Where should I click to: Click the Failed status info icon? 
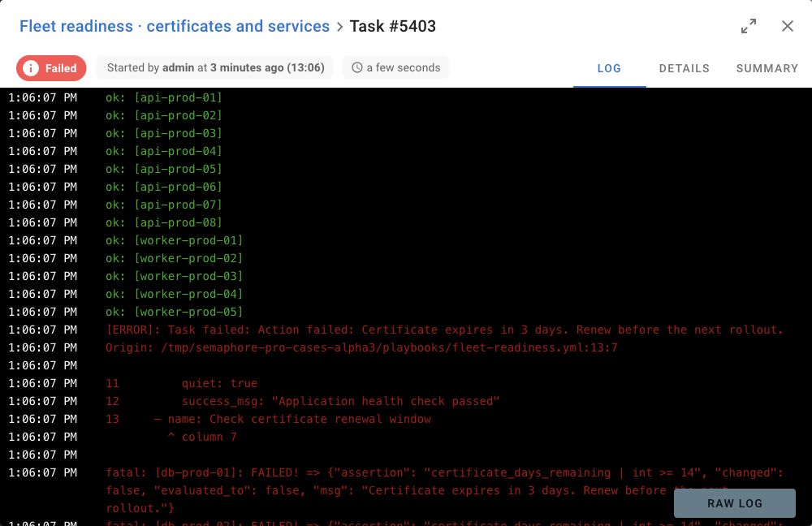coord(31,68)
